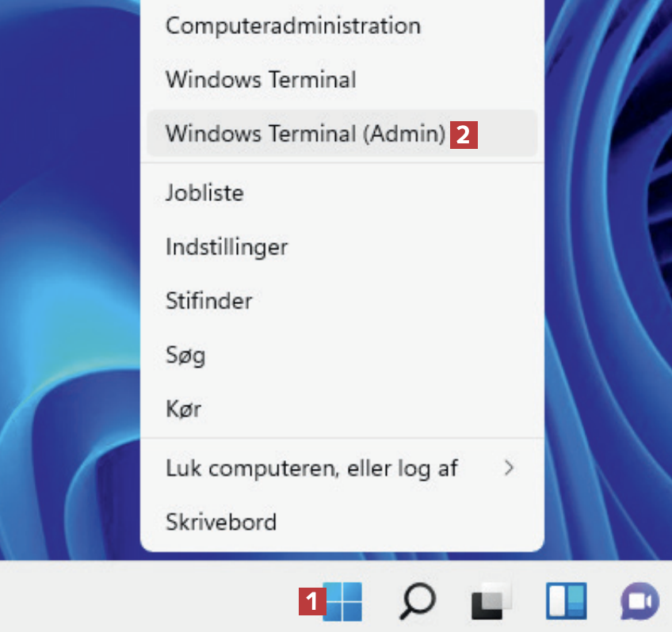
Task: Open Indstillinger from the menu
Action: [x=342, y=246]
